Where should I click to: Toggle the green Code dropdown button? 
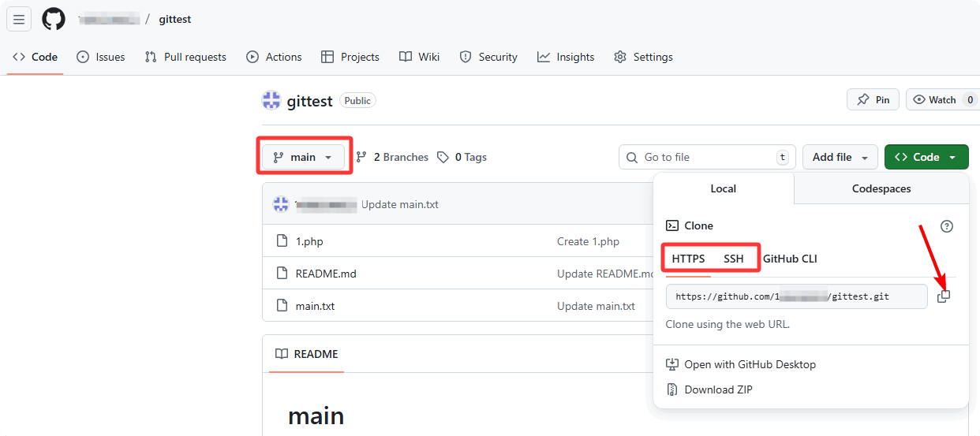click(x=926, y=157)
